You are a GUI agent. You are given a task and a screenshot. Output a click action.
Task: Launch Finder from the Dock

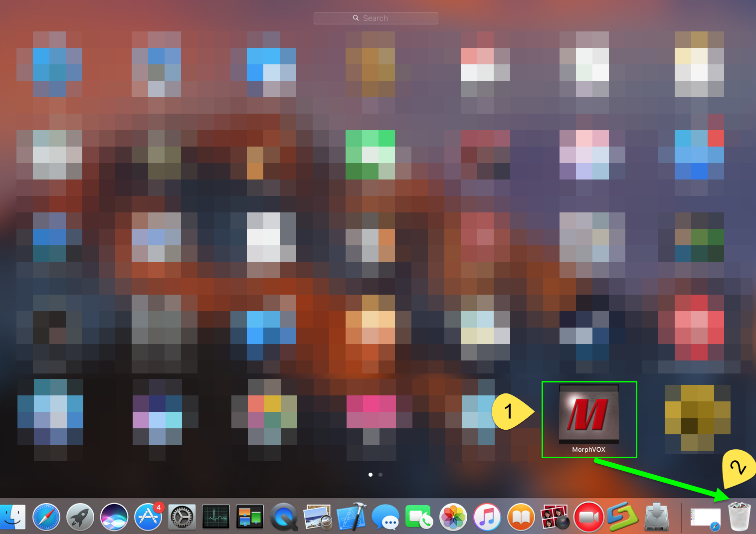pos(12,517)
